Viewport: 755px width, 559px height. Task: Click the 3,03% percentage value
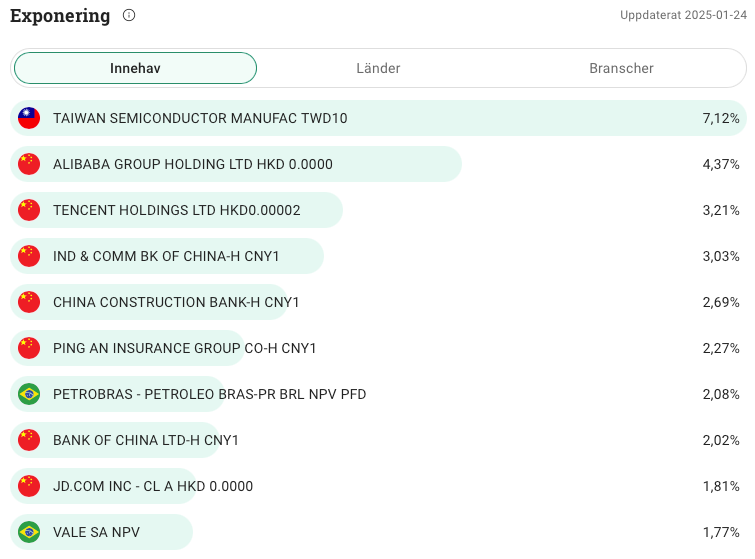click(x=721, y=256)
